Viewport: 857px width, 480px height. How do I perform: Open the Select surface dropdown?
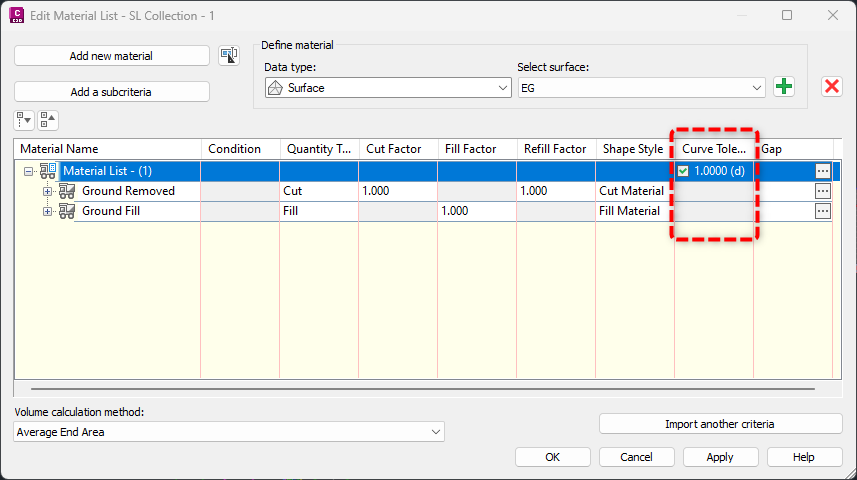click(x=642, y=88)
